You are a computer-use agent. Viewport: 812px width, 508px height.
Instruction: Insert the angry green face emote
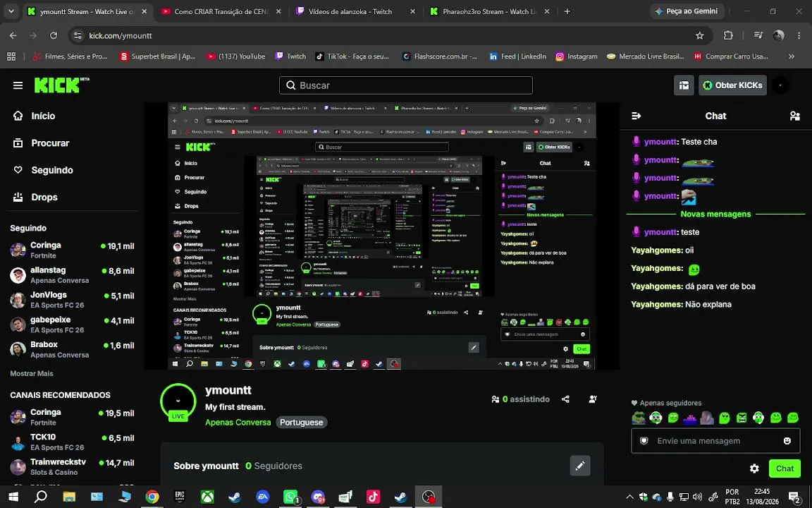(x=742, y=418)
